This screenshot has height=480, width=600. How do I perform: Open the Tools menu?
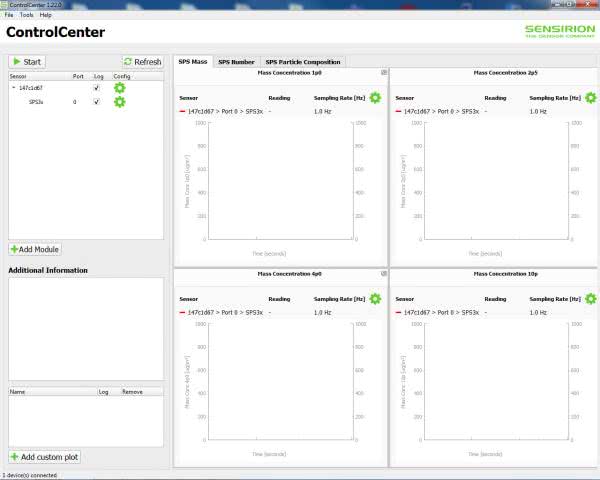pos(26,15)
